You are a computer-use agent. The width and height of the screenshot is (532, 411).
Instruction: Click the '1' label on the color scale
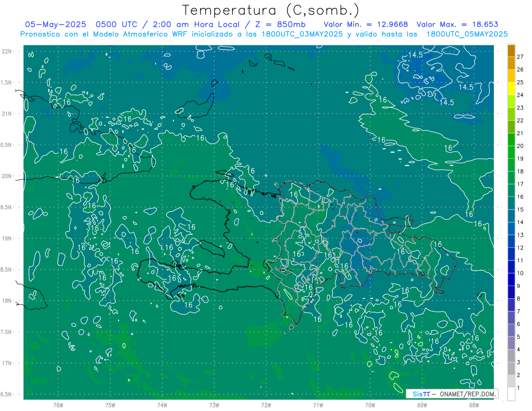519,388
